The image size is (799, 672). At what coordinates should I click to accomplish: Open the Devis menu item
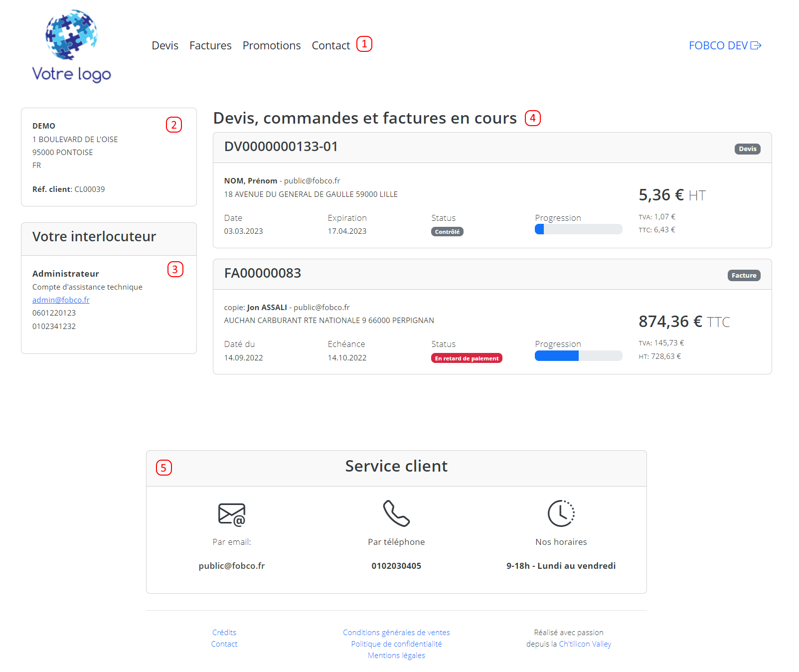pos(165,45)
